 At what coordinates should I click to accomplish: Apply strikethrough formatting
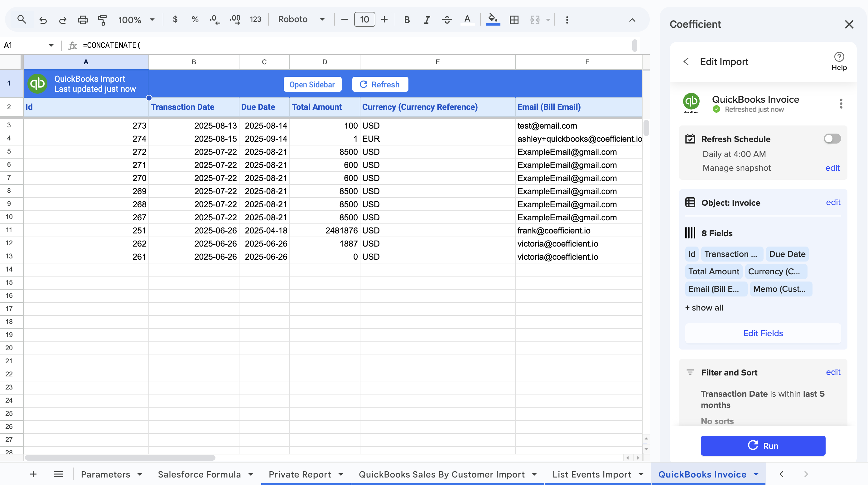click(x=447, y=20)
